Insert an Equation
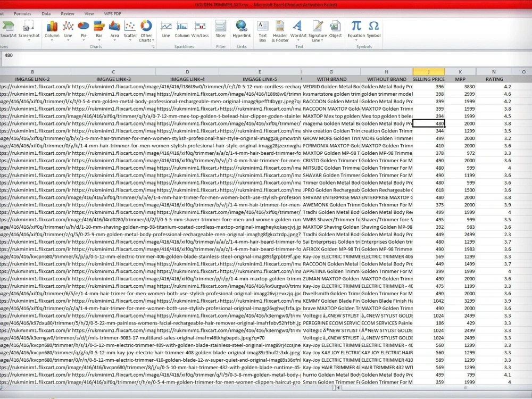 (x=356, y=29)
